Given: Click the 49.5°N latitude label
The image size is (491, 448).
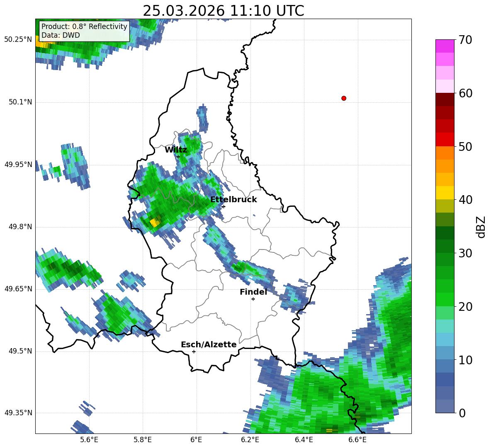Looking at the screenshot, I should [20, 351].
